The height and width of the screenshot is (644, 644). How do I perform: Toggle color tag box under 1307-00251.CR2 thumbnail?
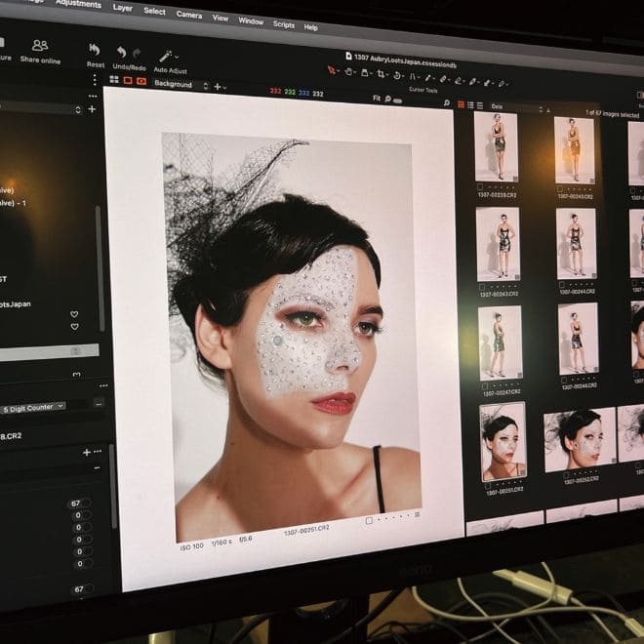coord(488,486)
